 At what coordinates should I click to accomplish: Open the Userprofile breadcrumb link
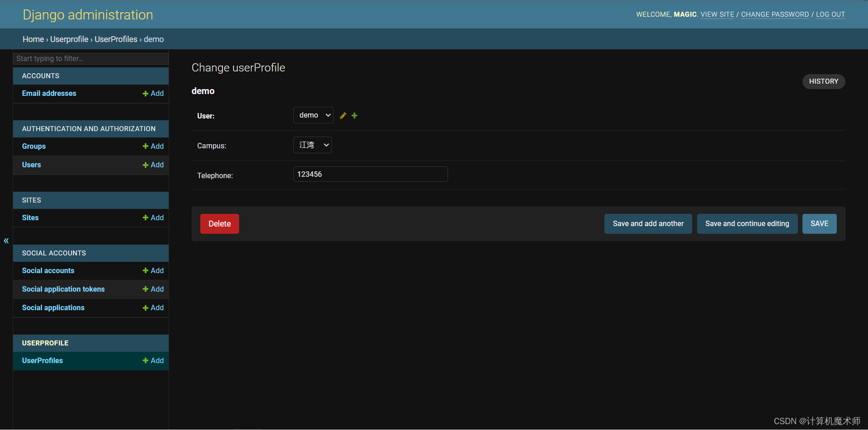pyautogui.click(x=69, y=39)
